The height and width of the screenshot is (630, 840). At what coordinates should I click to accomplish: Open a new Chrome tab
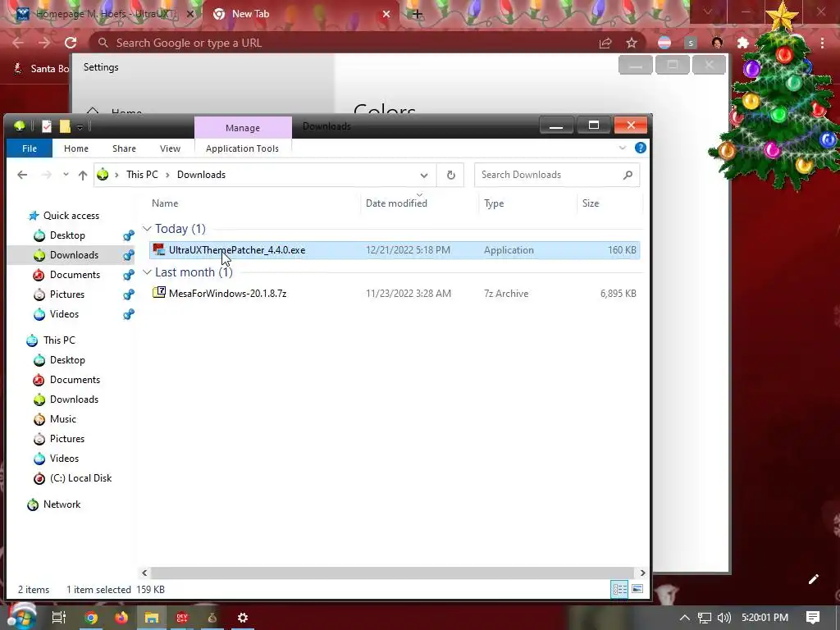click(417, 14)
